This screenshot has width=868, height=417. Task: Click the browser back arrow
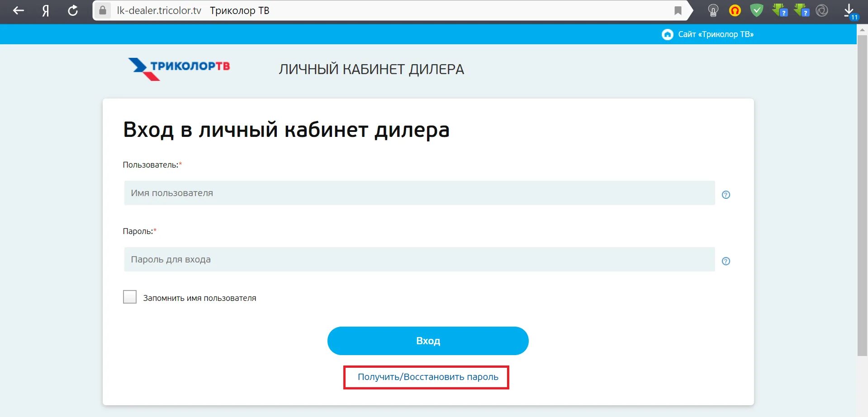click(18, 10)
